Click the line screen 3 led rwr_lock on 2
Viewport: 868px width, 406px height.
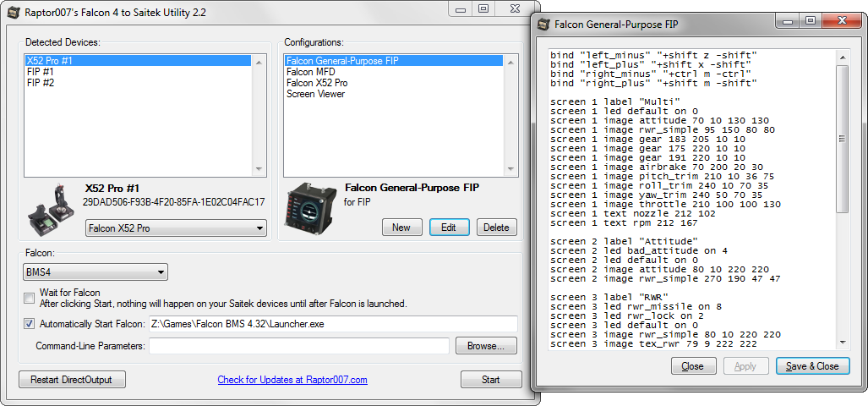tap(627, 316)
